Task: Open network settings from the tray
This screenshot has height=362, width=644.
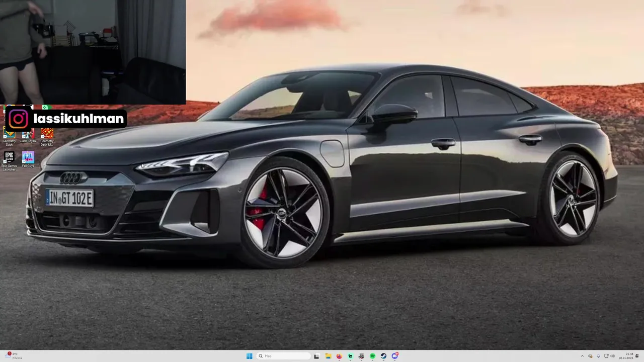Action: (x=606, y=356)
